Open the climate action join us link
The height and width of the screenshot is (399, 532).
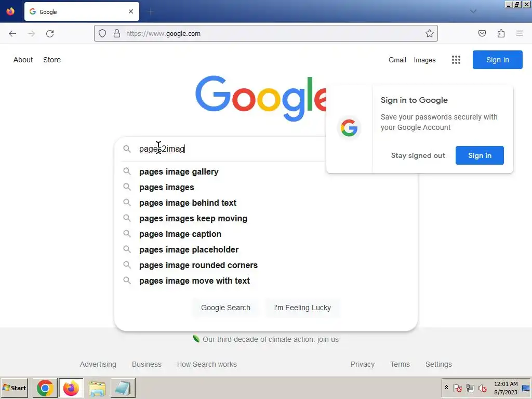[x=270, y=339]
